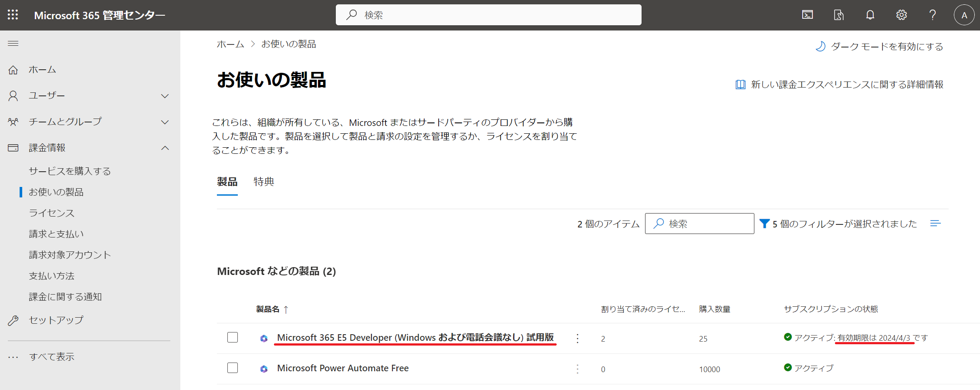Open settings gear icon

coord(902,15)
